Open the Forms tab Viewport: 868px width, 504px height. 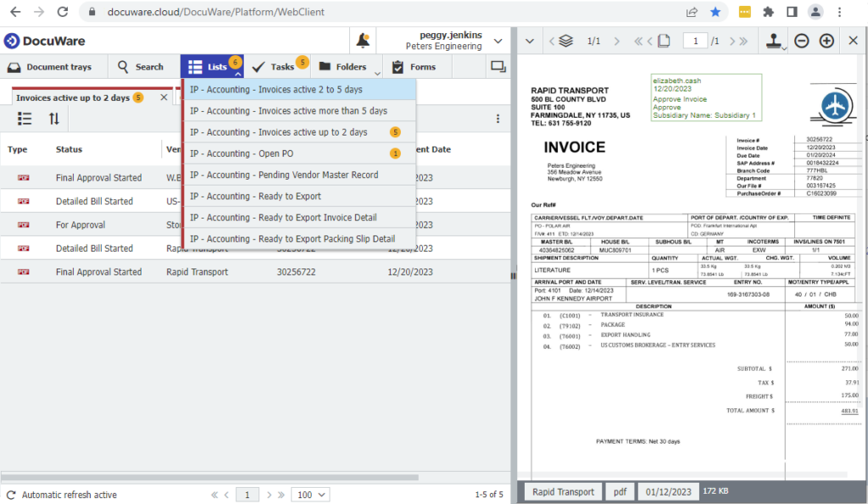tap(414, 67)
